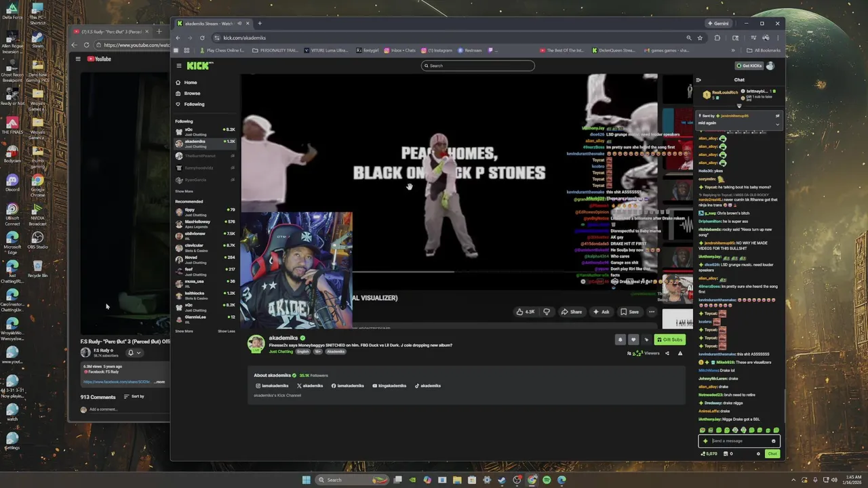This screenshot has width=868, height=488.
Task: Click the share icon beside Viewers
Action: pyautogui.click(x=667, y=353)
